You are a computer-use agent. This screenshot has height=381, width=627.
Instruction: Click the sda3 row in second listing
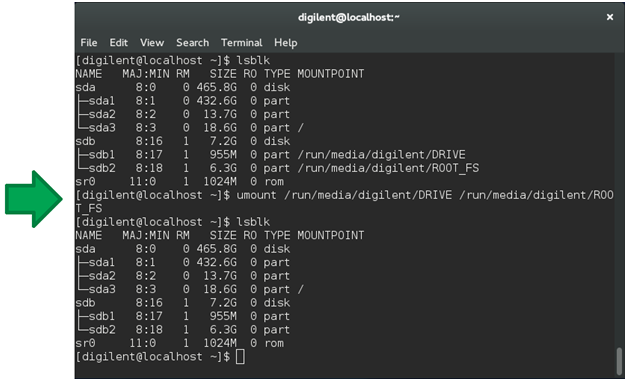[190, 289]
